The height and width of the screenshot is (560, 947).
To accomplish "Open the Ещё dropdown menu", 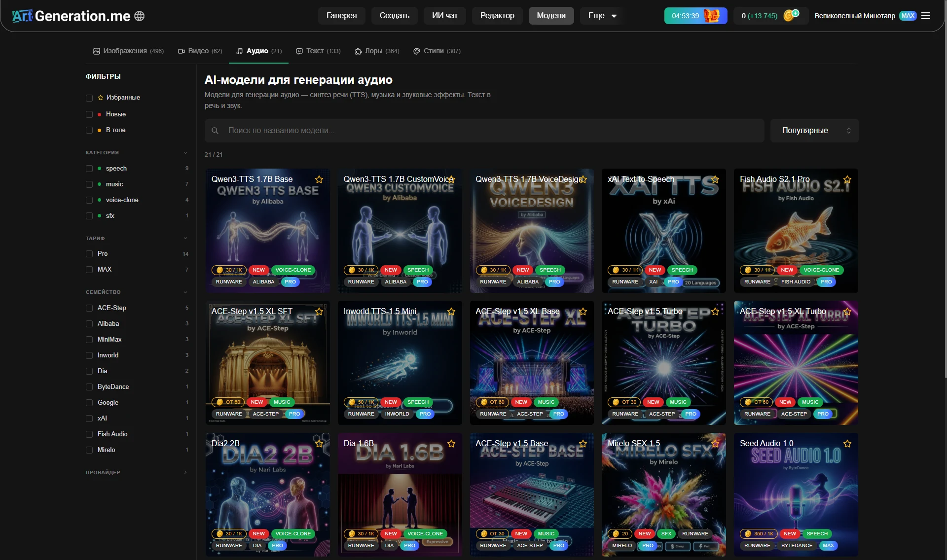I will [602, 16].
